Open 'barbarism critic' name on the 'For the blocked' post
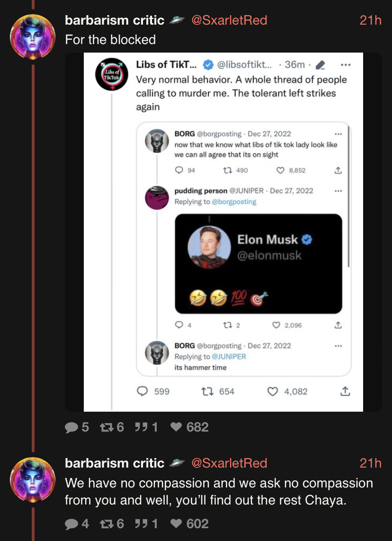The width and height of the screenshot is (392, 541). [115, 20]
